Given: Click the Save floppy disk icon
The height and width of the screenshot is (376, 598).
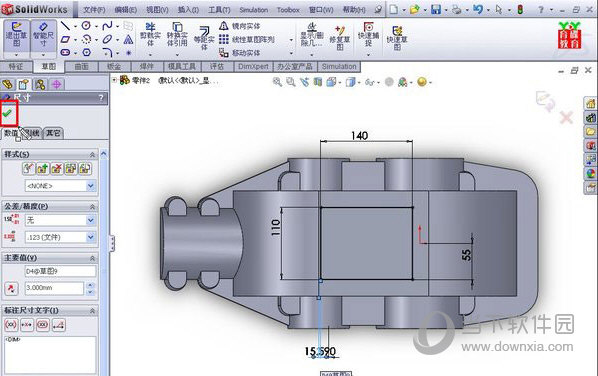Looking at the screenshot, I should [x=436, y=10].
